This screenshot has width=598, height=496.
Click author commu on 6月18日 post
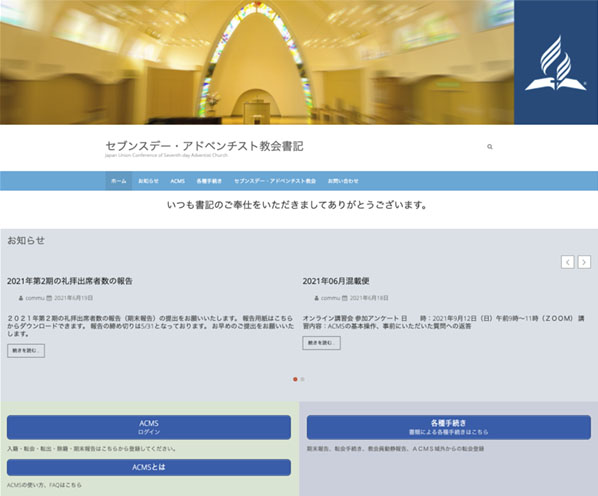pyautogui.click(x=330, y=298)
